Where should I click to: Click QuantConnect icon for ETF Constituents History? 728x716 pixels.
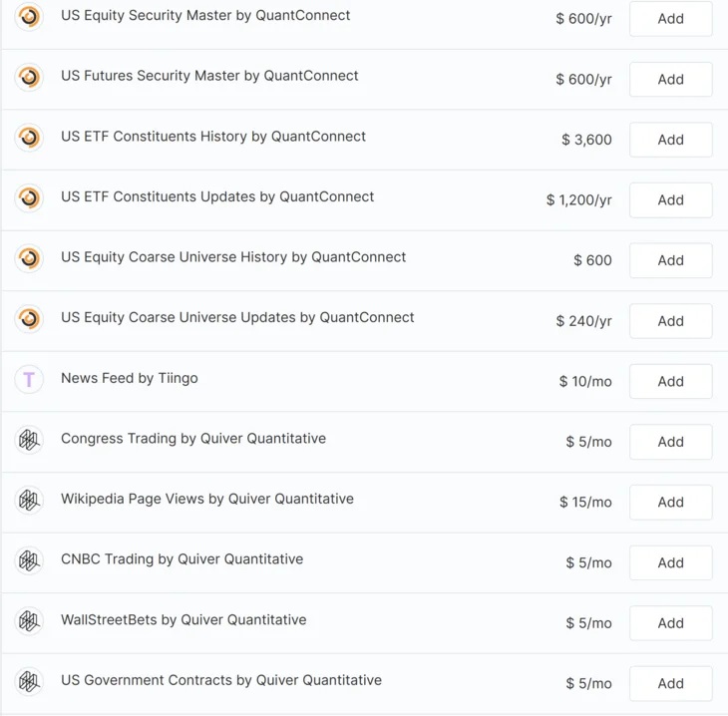point(29,138)
